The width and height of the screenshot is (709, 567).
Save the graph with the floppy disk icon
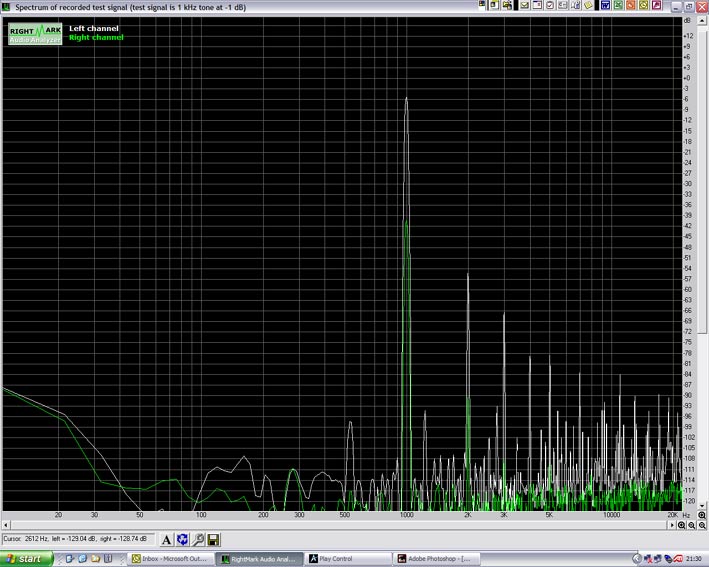[213, 539]
